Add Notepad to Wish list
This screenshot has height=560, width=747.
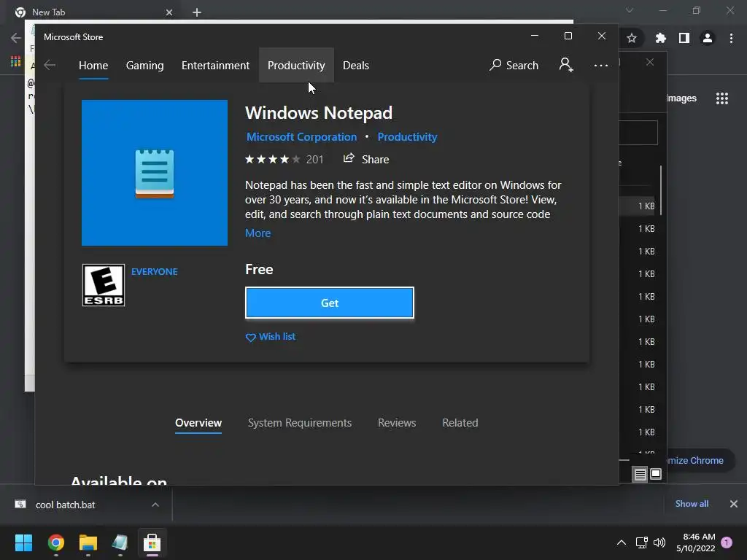click(271, 337)
